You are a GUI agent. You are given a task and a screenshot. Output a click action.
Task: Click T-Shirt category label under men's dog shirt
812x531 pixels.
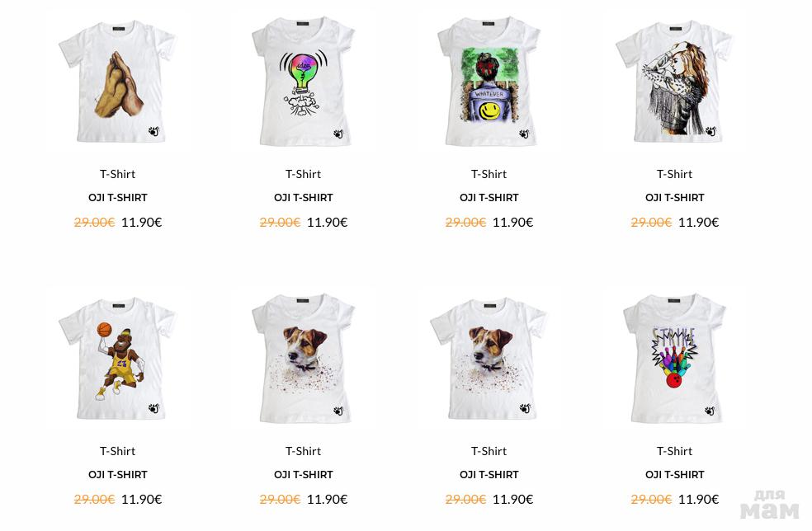[489, 451]
